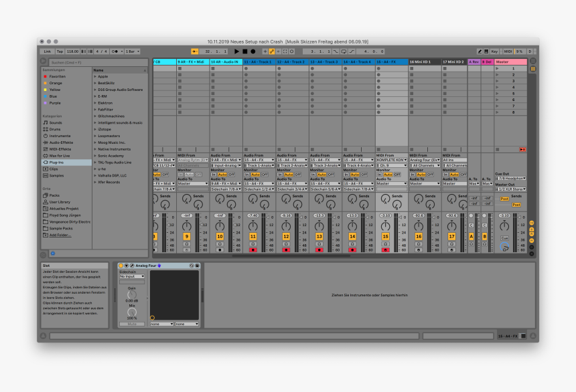Open MIDI From dropdown on track 15

392,160
